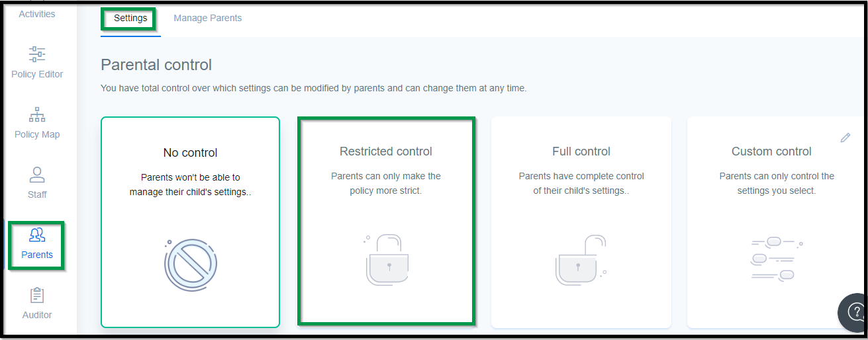868x340 pixels.
Task: Switch to the Manage Parents tab
Action: (x=208, y=19)
